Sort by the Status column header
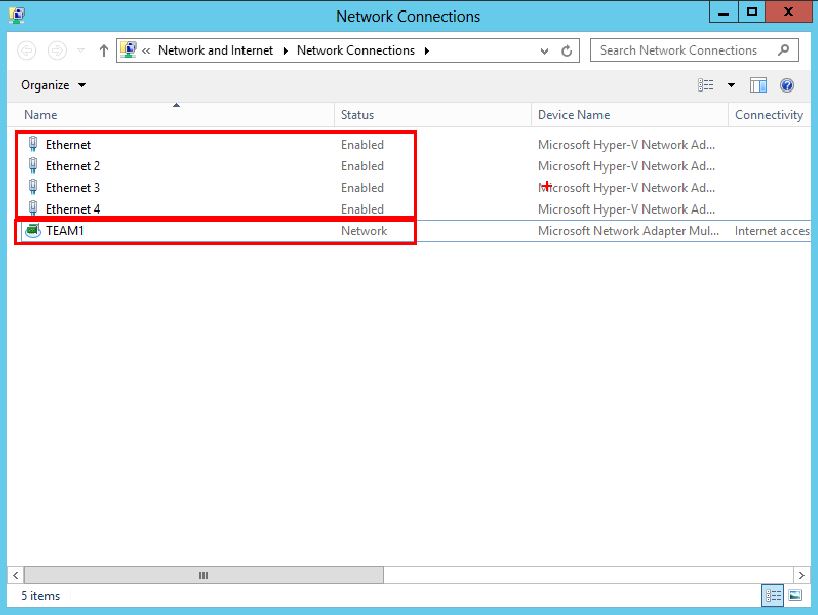 (x=357, y=115)
